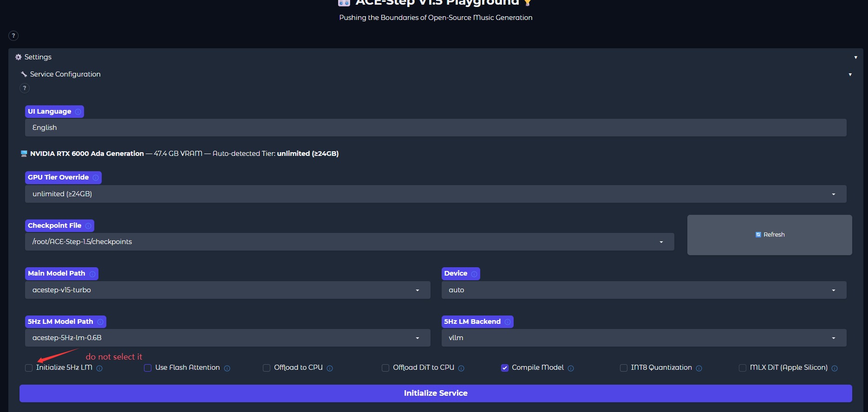Click info icon next to INT8 Quantization
Image resolution: width=868 pixels, height=412 pixels.
tap(699, 368)
